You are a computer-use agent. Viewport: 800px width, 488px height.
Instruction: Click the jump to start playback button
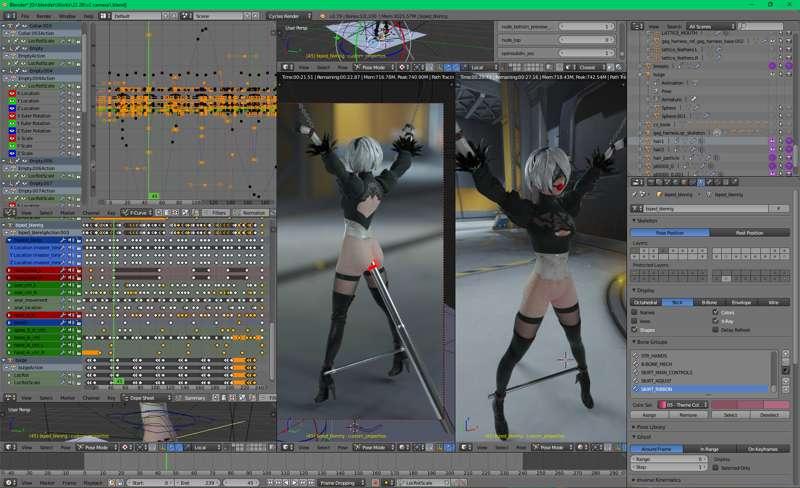(x=271, y=482)
